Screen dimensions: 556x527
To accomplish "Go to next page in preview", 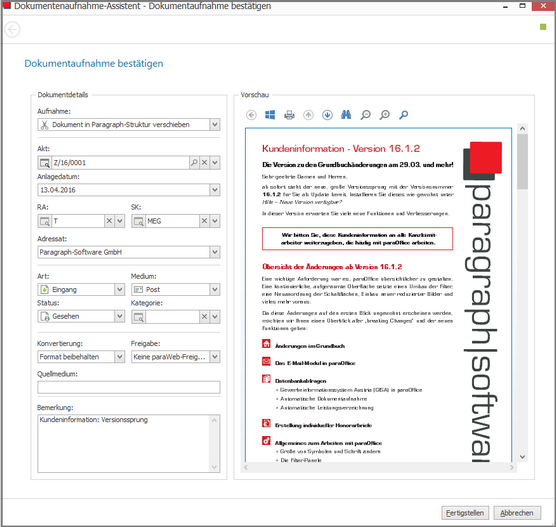I will point(327,115).
